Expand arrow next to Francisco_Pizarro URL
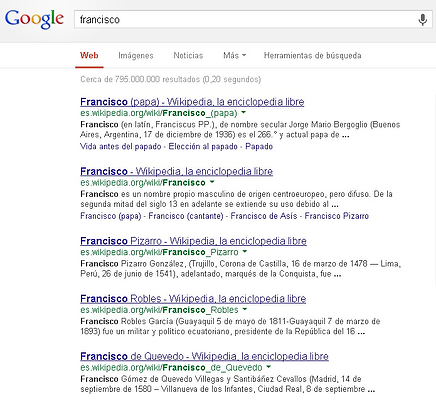Screen dimensions: 436x400 tap(245, 252)
